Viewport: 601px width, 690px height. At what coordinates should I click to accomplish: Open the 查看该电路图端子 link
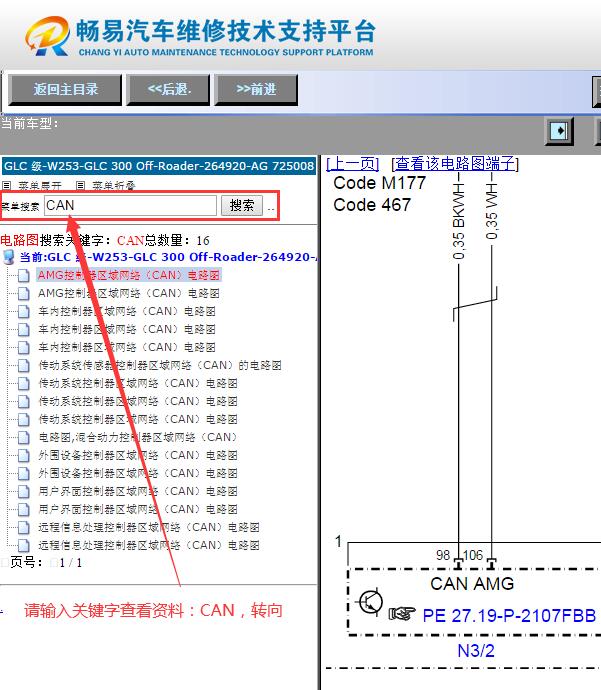(x=455, y=164)
